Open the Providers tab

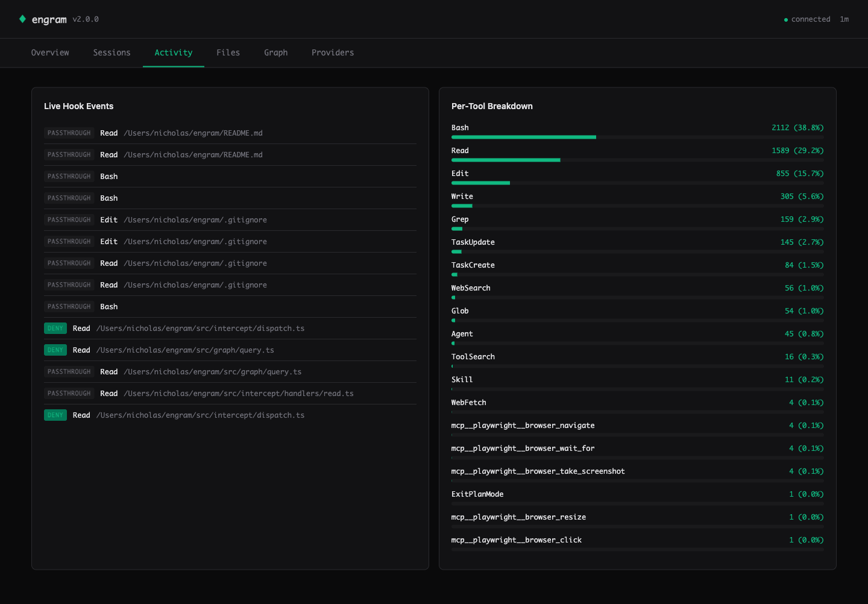(332, 52)
